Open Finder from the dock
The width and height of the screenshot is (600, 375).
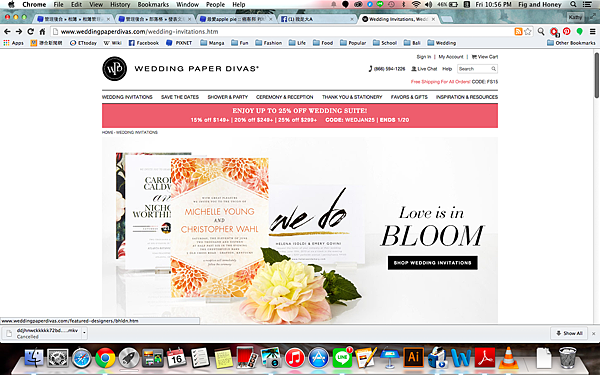(x=34, y=358)
